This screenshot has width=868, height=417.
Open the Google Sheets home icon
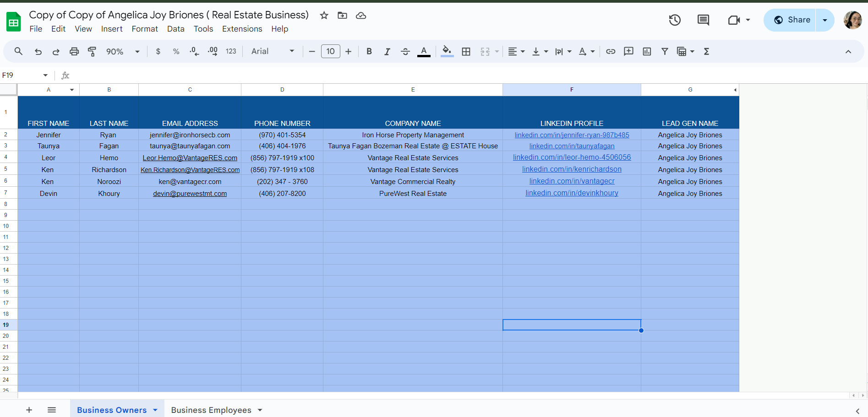pos(14,22)
